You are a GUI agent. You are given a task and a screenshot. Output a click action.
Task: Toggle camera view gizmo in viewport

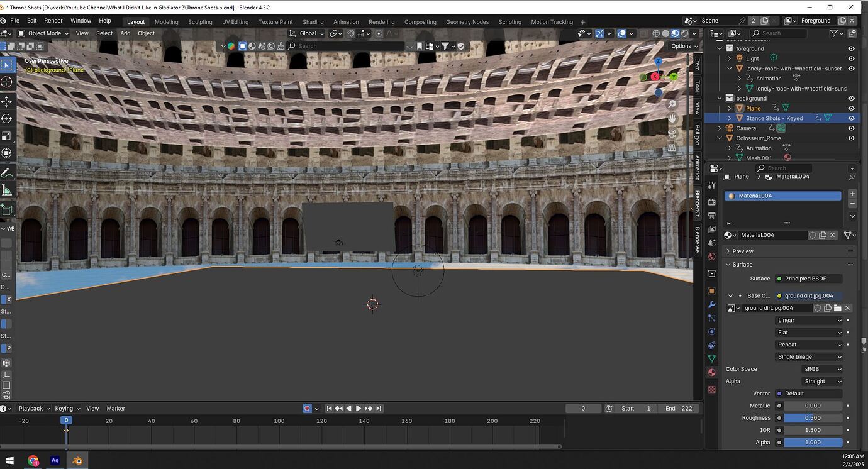pos(672,133)
